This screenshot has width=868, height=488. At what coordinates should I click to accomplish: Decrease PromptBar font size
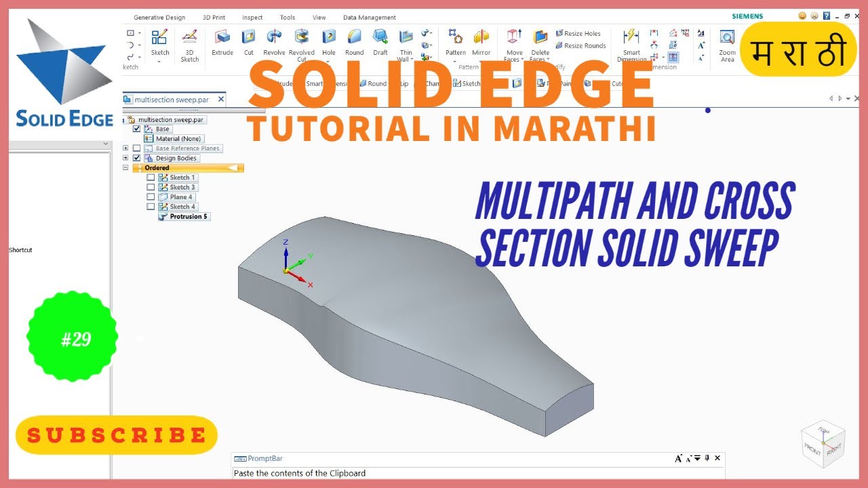click(688, 459)
